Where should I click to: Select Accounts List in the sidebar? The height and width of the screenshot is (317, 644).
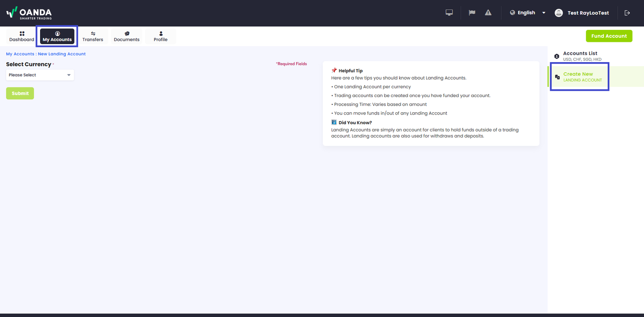coord(596,56)
